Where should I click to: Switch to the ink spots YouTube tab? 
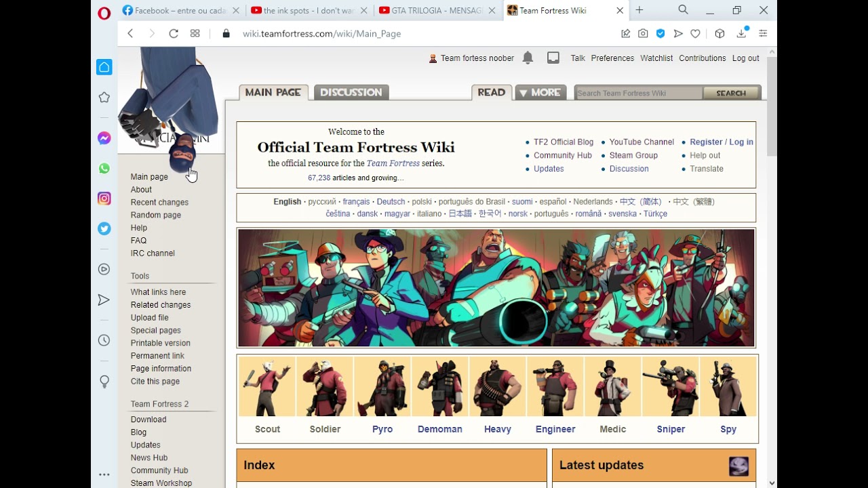(309, 10)
